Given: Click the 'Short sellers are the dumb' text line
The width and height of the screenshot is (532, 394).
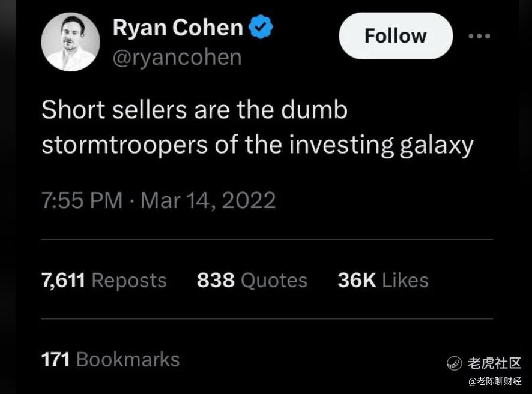Looking at the screenshot, I should (x=195, y=110).
